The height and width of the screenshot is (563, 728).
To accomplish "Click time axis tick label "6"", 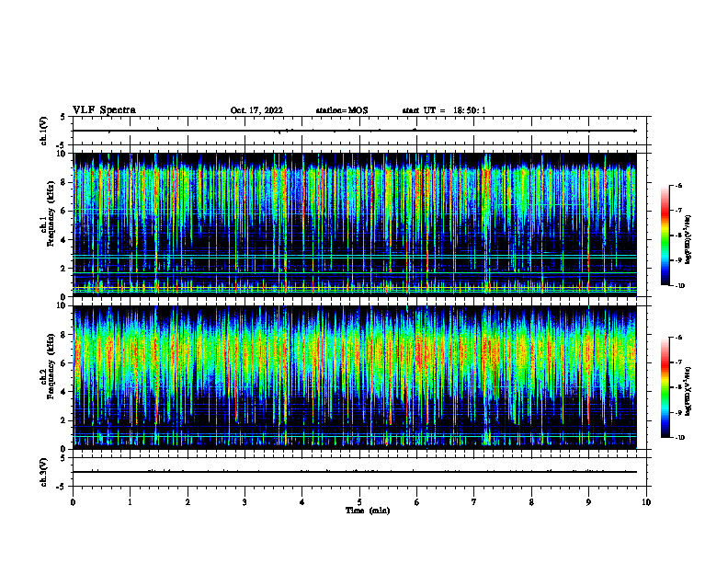I will [x=417, y=502].
